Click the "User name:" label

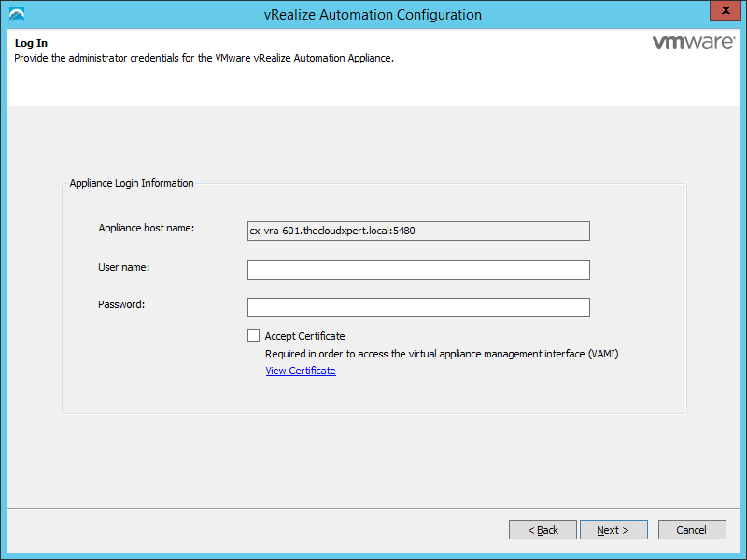124,268
